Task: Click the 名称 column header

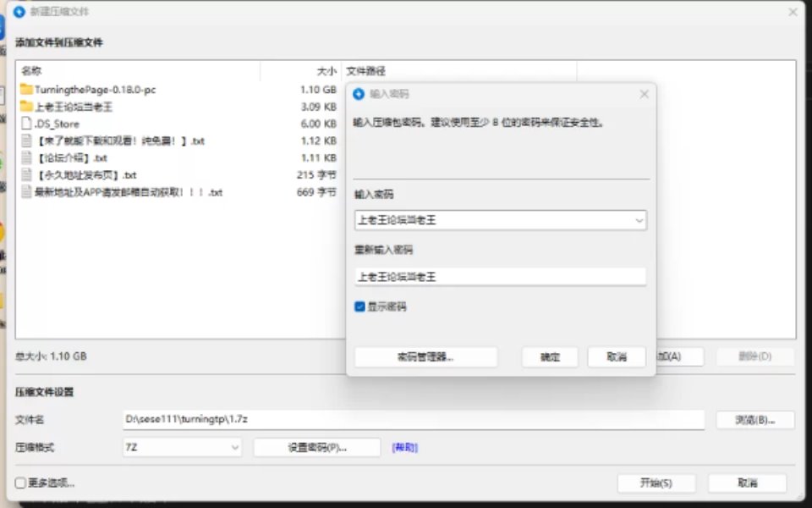Action: coord(31,71)
